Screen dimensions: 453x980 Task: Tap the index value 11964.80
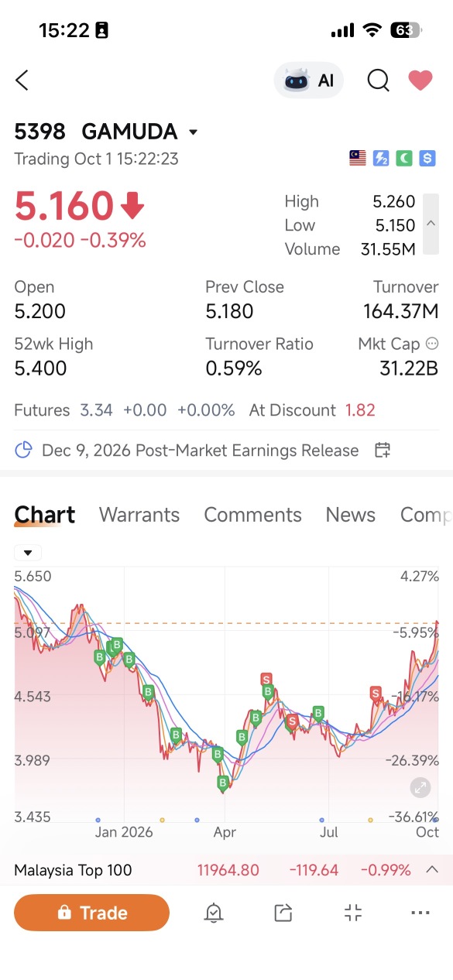tap(228, 870)
